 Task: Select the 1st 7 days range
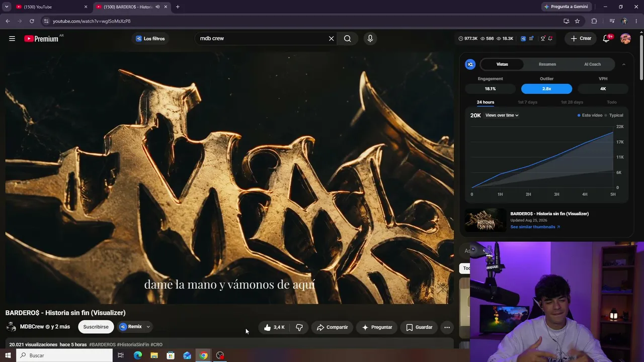pos(527,102)
